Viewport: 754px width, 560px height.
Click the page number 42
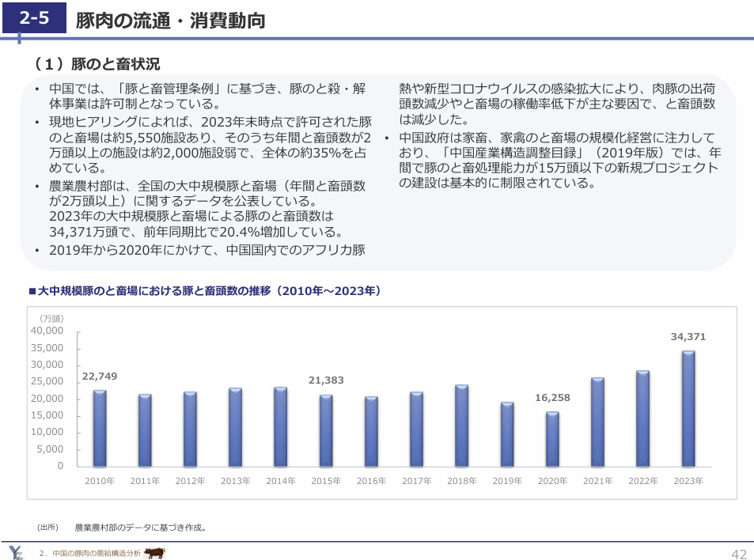pos(740,553)
